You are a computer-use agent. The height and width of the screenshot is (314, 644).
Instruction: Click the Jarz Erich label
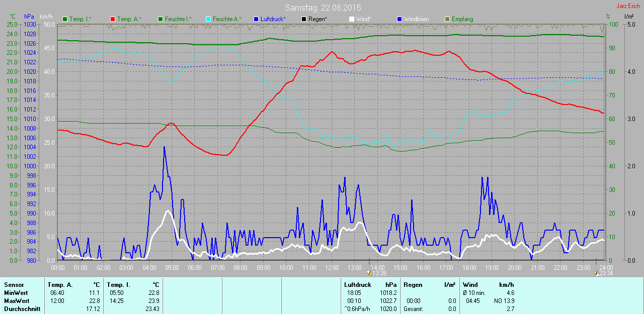point(628,6)
